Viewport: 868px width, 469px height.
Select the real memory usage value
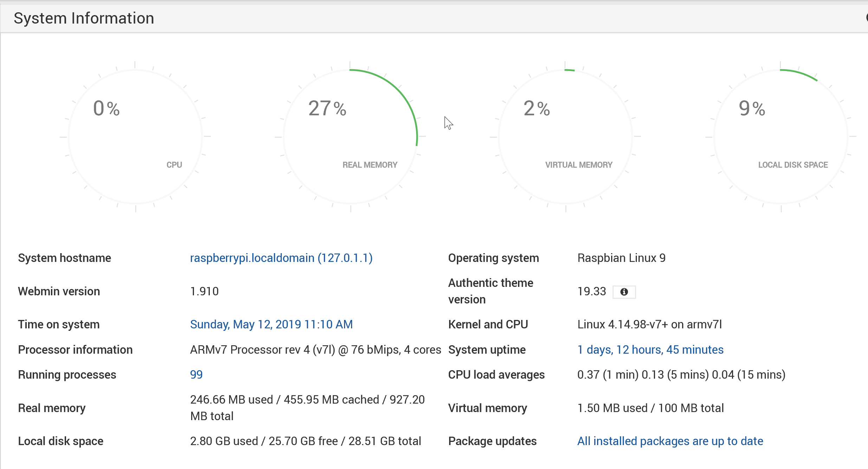[307, 408]
